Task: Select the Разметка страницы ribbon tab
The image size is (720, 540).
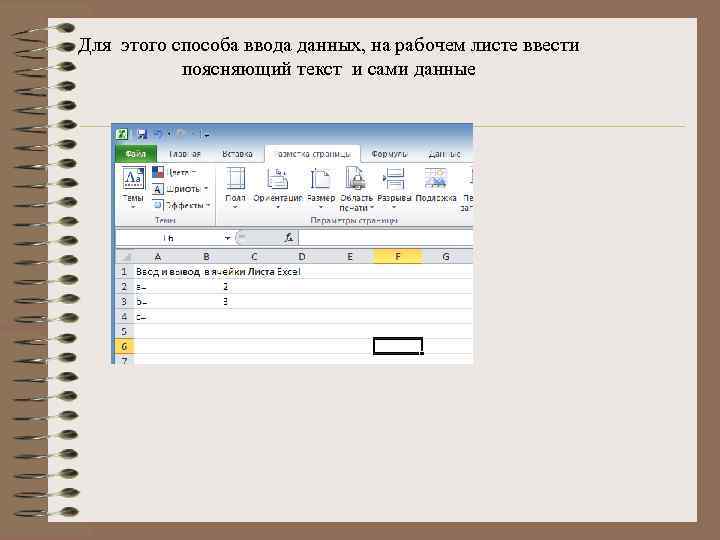Action: tap(312, 154)
